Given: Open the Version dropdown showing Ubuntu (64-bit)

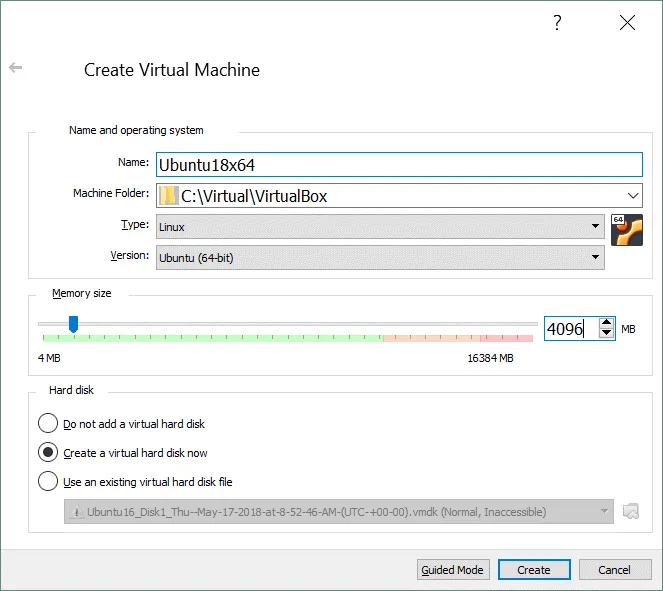Looking at the screenshot, I should coord(596,257).
